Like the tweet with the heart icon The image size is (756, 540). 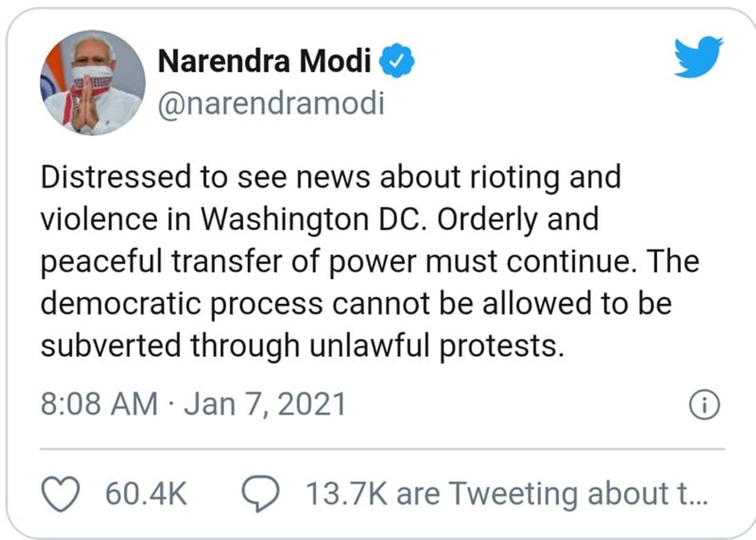point(62,494)
